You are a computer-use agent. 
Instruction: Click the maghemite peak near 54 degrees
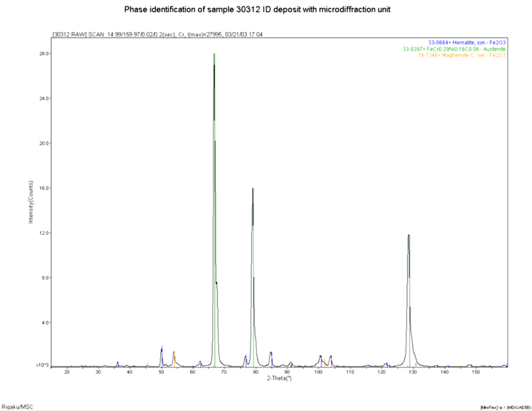174,352
